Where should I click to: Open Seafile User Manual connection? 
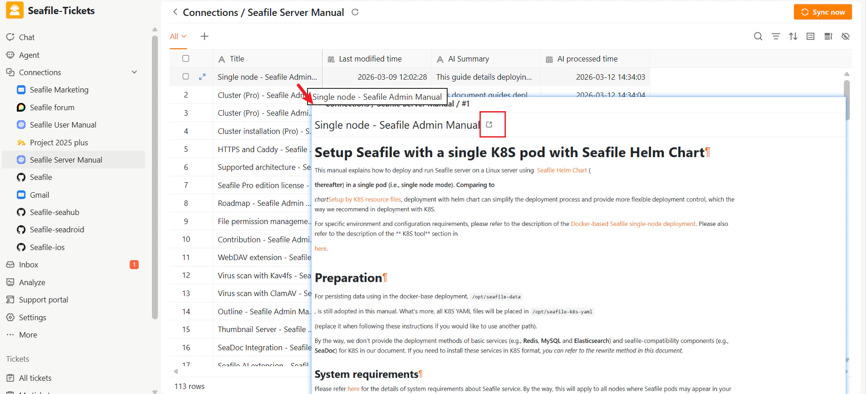(x=63, y=125)
